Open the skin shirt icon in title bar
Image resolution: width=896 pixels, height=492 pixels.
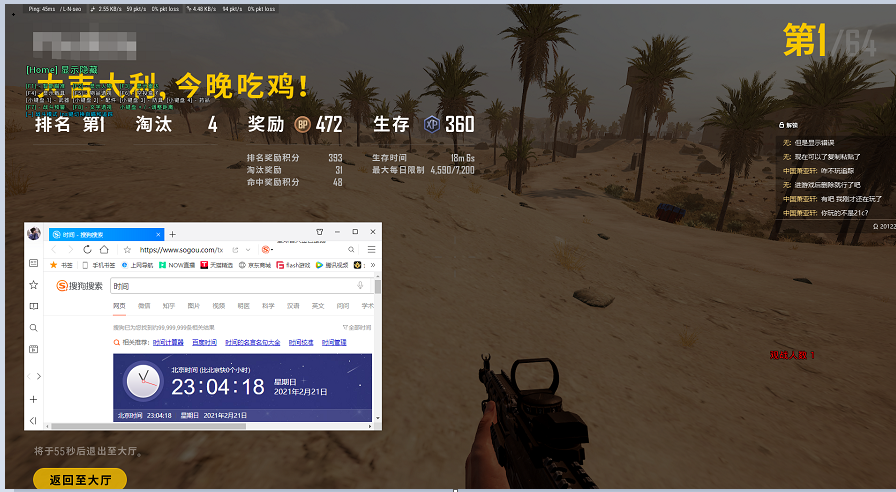pyautogui.click(x=319, y=232)
